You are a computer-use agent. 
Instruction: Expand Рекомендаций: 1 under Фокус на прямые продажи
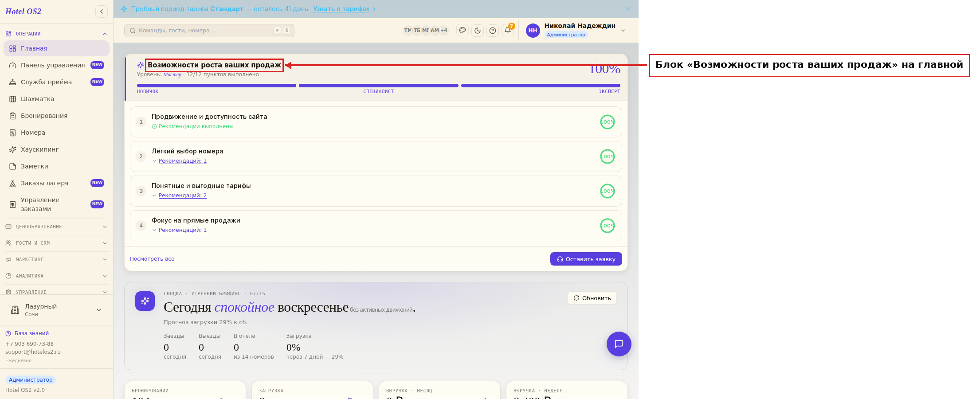click(x=183, y=230)
